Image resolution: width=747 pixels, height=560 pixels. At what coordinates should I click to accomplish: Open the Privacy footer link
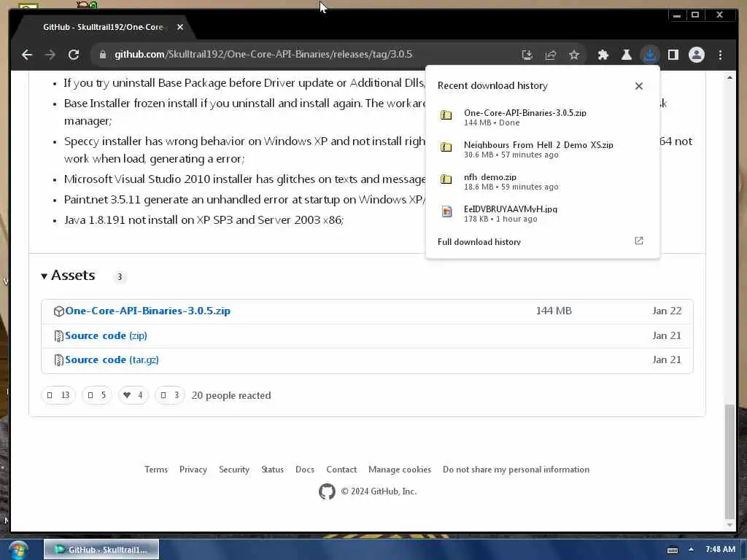point(193,470)
